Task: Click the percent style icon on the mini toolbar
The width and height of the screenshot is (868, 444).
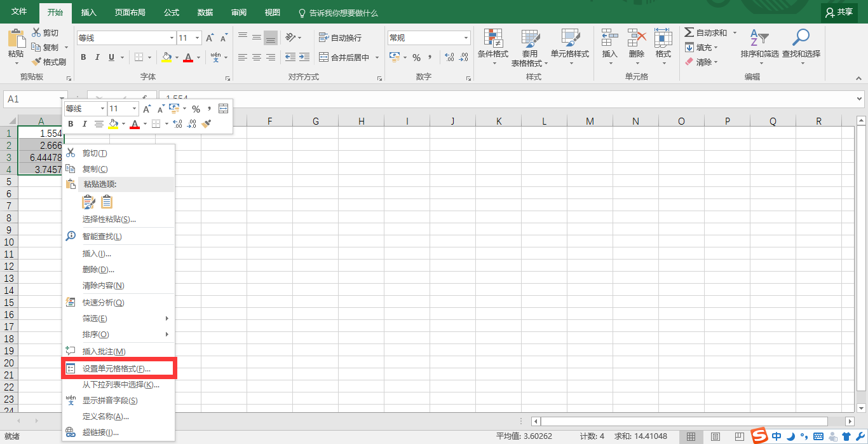Action: pos(196,109)
